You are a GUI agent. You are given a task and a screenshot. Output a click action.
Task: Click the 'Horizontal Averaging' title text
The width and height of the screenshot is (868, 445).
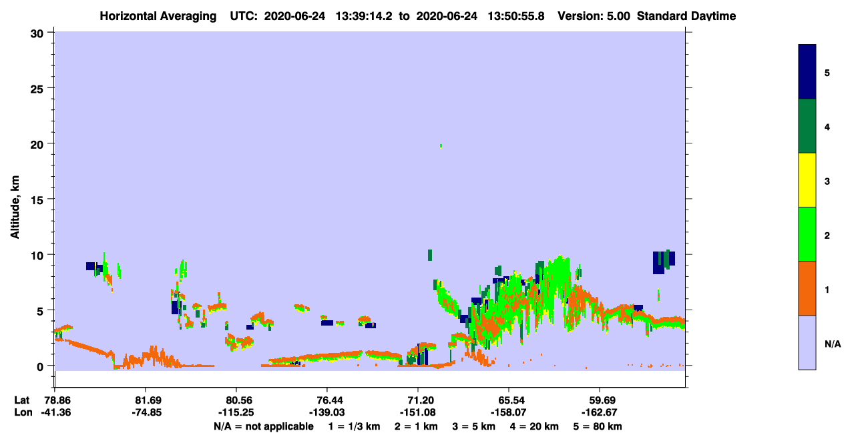[158, 15]
